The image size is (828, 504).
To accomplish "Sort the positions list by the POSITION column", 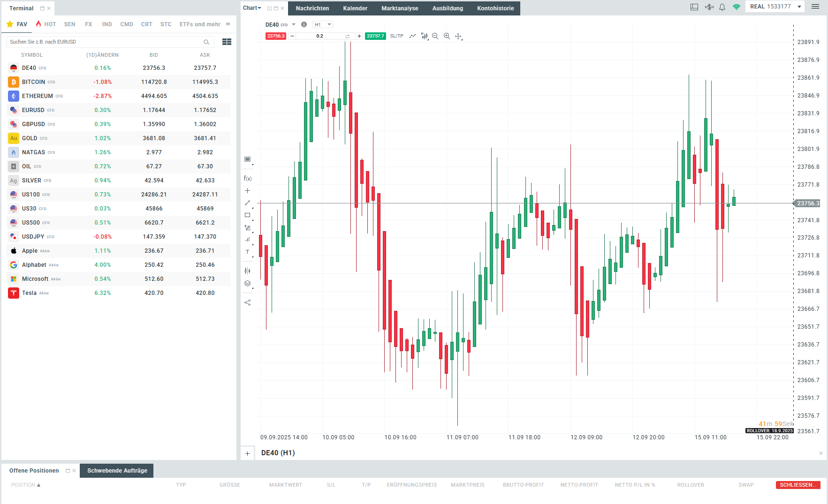I will (26, 485).
